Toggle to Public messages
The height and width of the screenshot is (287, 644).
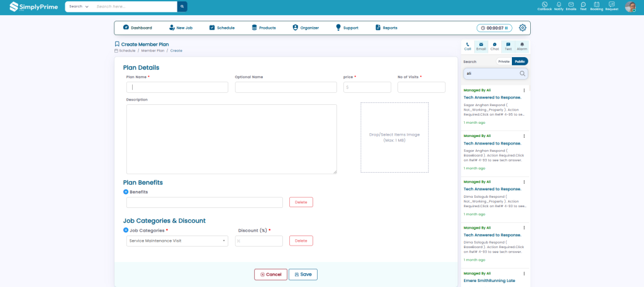pyautogui.click(x=520, y=62)
